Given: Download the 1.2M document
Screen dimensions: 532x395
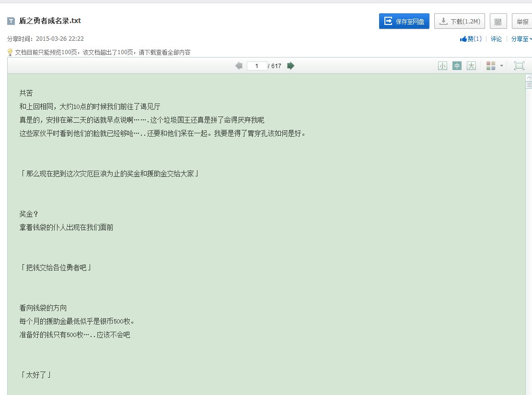Looking at the screenshot, I should [x=459, y=21].
